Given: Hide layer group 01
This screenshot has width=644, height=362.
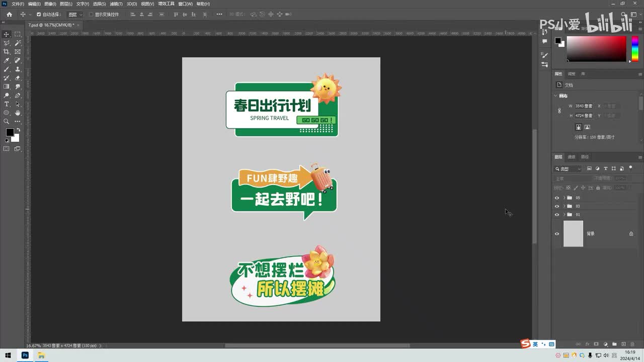Looking at the screenshot, I should 556,215.
